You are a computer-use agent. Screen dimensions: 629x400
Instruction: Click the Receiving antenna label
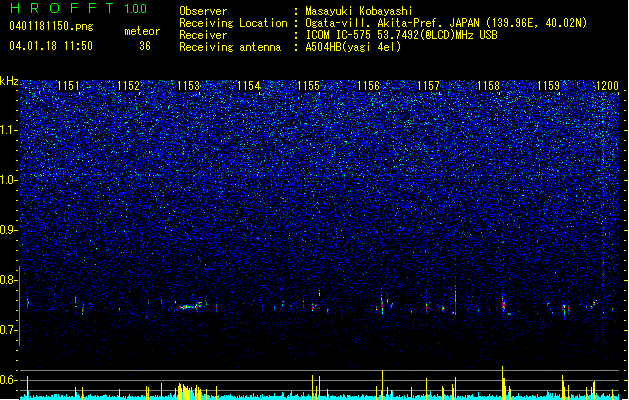(230, 47)
